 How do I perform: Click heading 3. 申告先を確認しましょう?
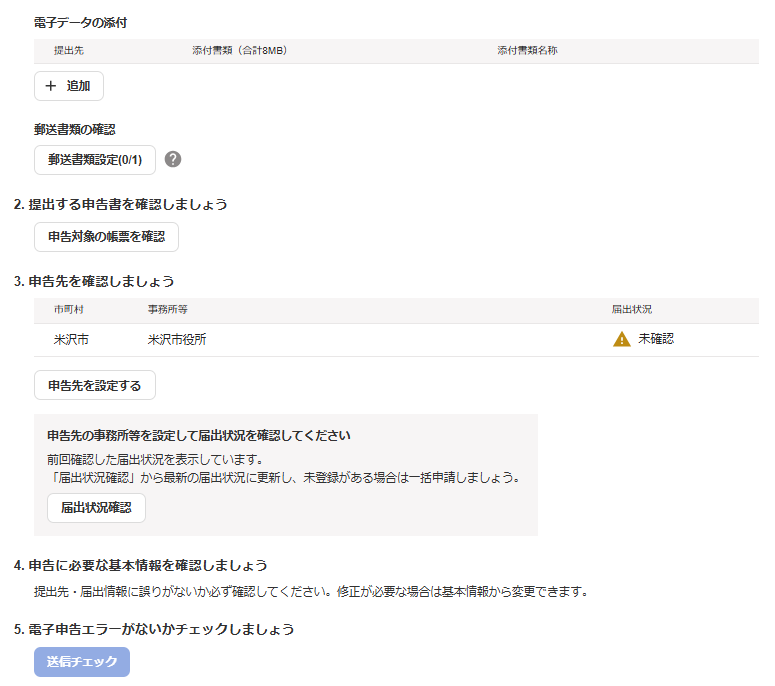94,281
